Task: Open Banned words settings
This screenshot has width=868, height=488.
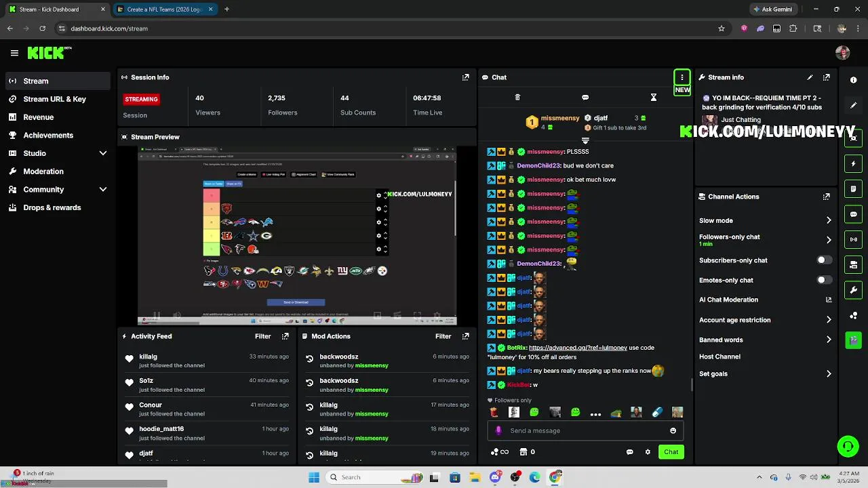Action: point(828,340)
